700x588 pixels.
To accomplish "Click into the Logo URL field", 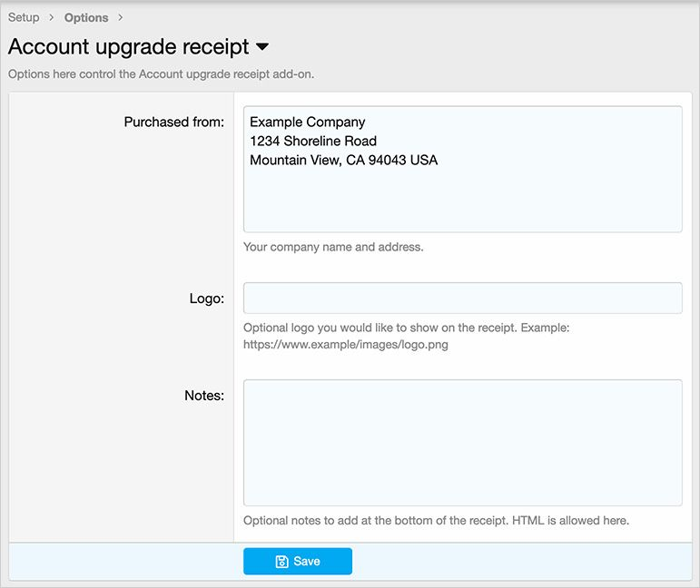I will coord(462,298).
